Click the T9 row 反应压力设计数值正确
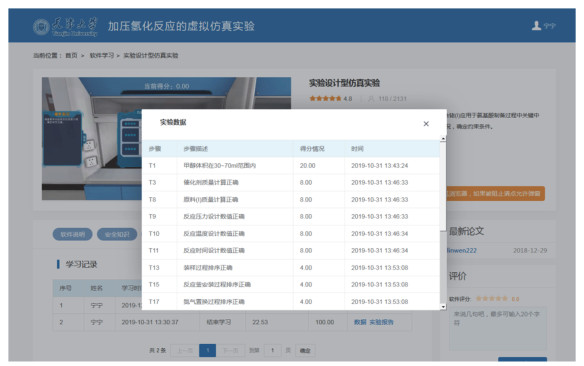 [x=214, y=217]
